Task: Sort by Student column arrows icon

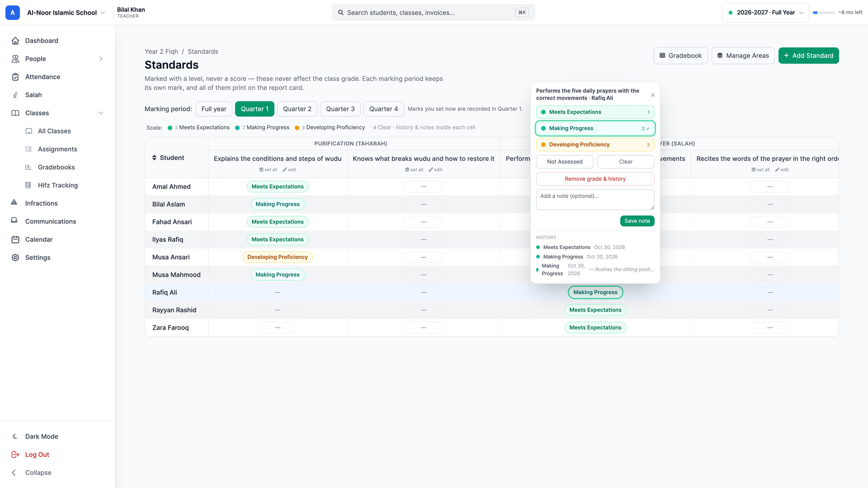Action: pyautogui.click(x=155, y=158)
